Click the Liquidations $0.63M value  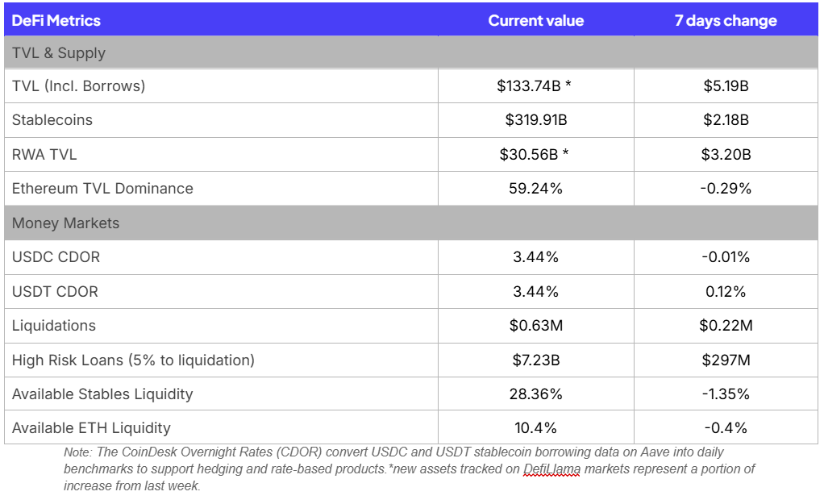pos(536,325)
